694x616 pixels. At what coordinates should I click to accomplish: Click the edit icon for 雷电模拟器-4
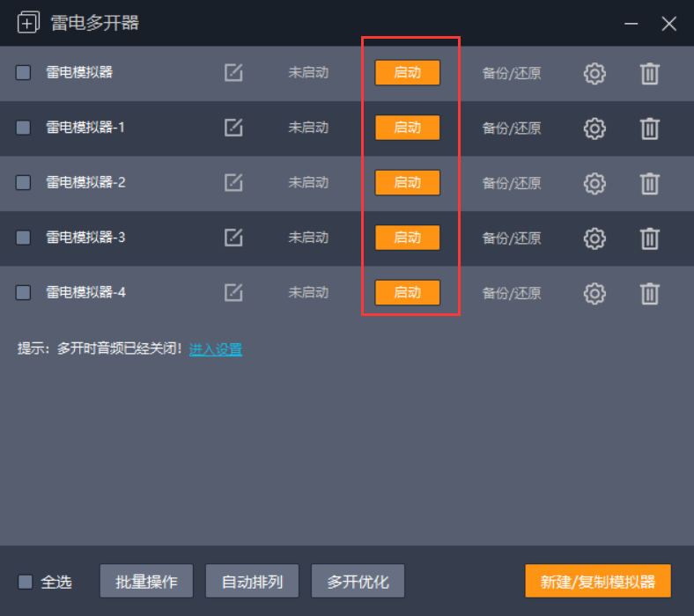pyautogui.click(x=233, y=292)
